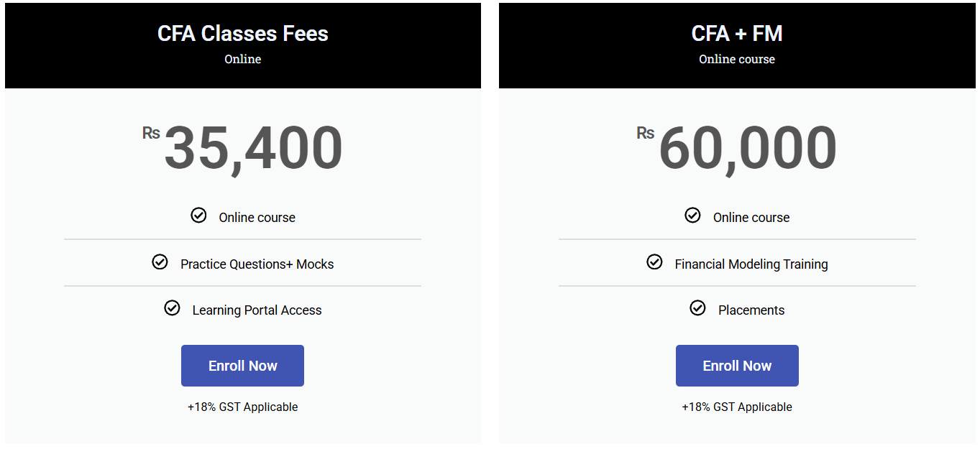
Task: Click checkmark icon beside Learning Portal Access
Action: click(172, 308)
